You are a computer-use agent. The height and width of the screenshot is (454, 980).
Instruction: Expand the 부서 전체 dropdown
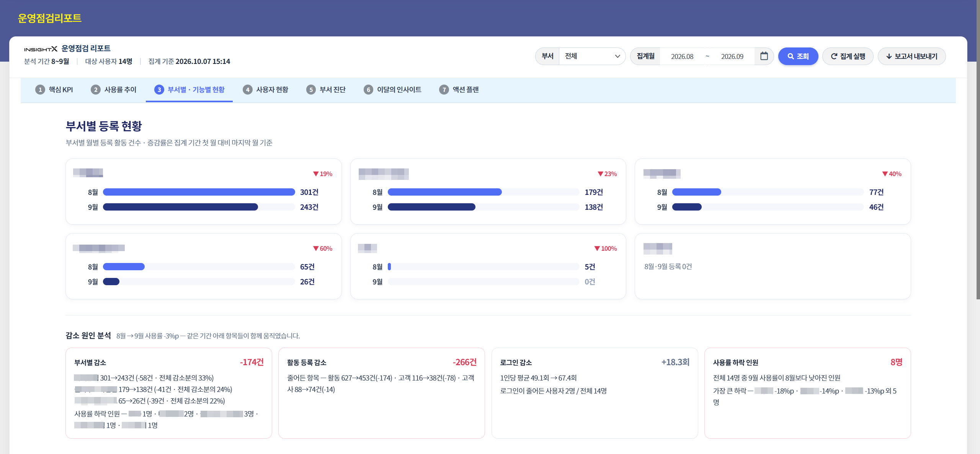tap(592, 56)
